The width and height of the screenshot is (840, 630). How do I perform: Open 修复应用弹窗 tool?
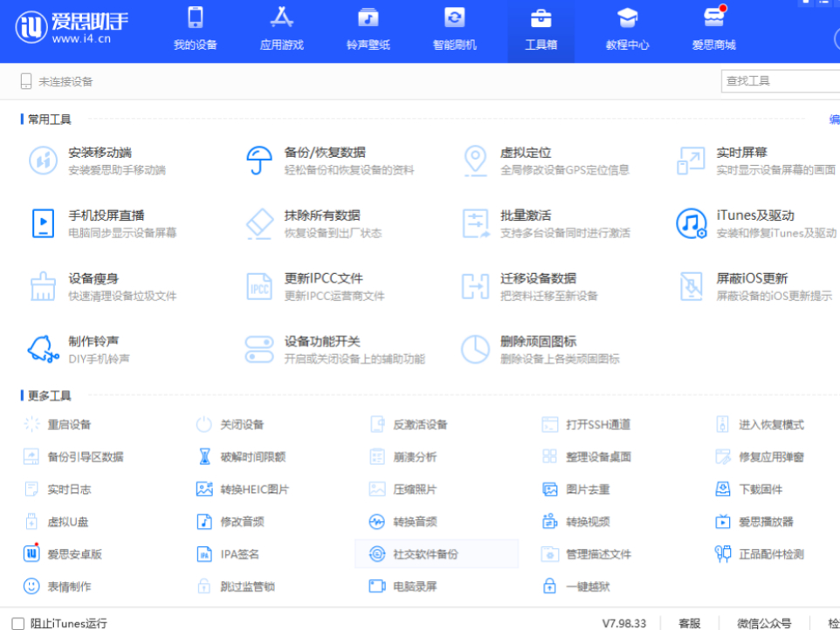(x=760, y=456)
